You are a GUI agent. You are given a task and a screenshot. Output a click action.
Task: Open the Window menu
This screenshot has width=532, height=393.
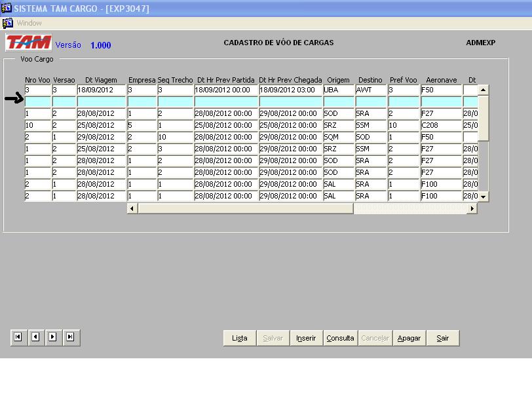coord(29,23)
